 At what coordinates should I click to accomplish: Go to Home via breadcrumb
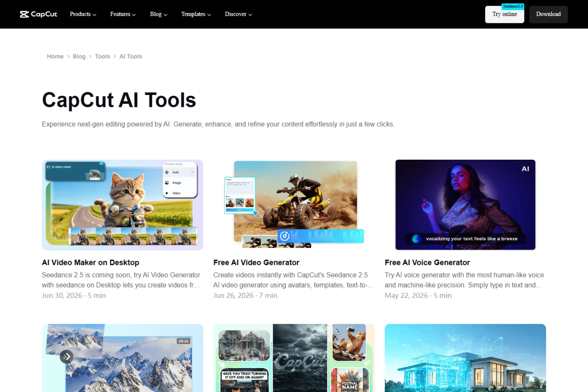pos(55,56)
